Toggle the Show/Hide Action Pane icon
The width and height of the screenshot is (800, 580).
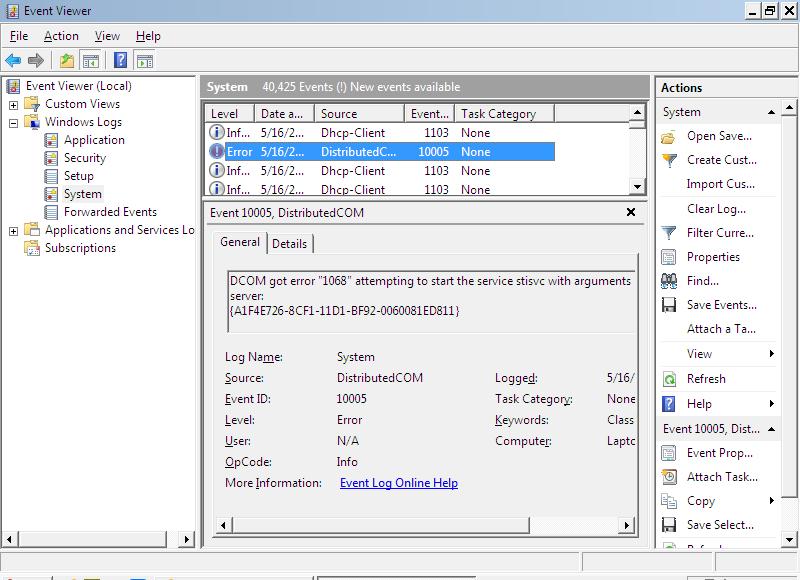click(145, 61)
